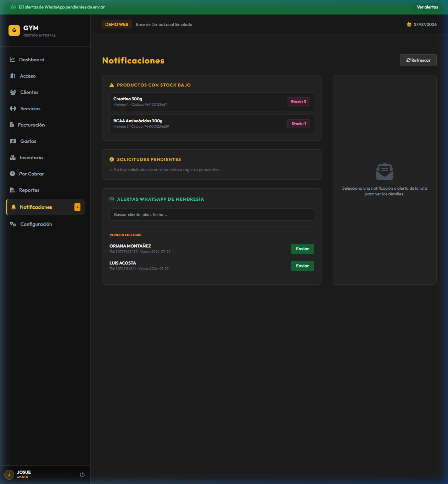448x484 pixels.
Task: Click Oriana's phone and expiry line
Action: click(x=140, y=252)
